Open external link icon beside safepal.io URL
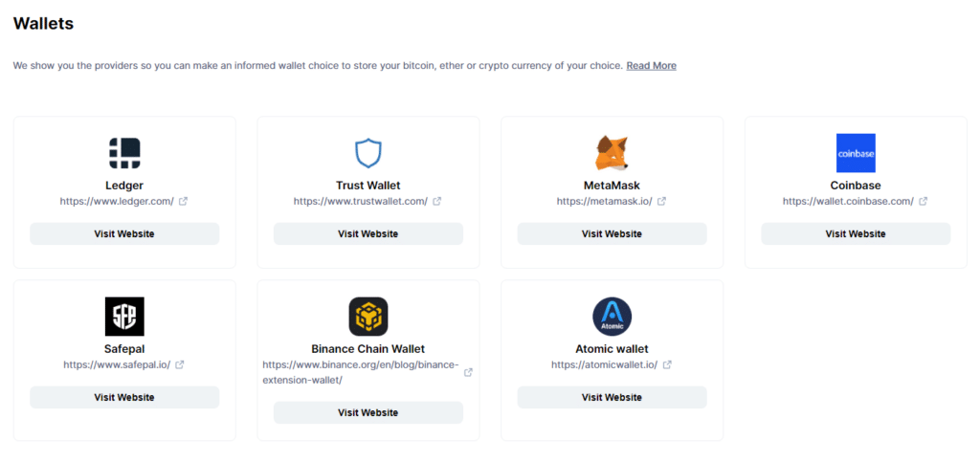The height and width of the screenshot is (462, 980). 180,364
